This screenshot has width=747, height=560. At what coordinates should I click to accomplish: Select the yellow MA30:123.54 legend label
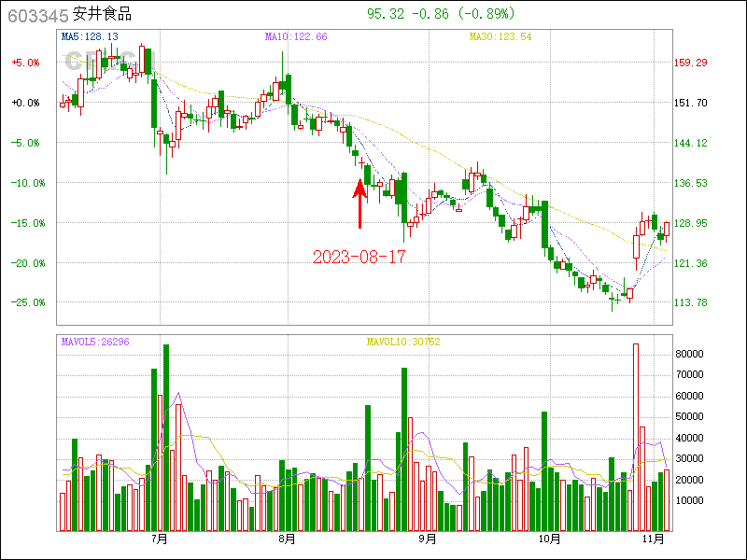tap(500, 36)
